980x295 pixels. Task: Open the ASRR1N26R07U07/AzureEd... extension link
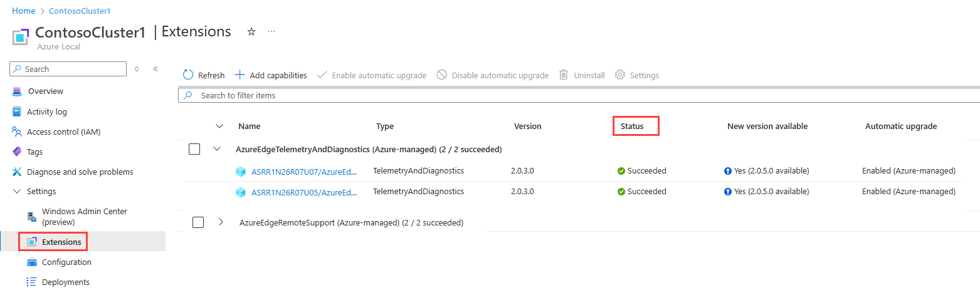pyautogui.click(x=304, y=172)
